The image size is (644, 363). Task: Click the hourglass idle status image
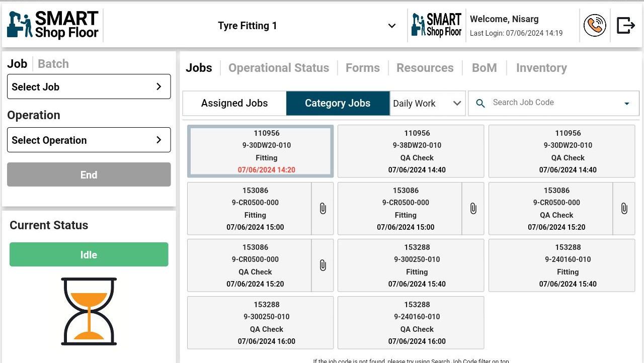click(x=89, y=311)
